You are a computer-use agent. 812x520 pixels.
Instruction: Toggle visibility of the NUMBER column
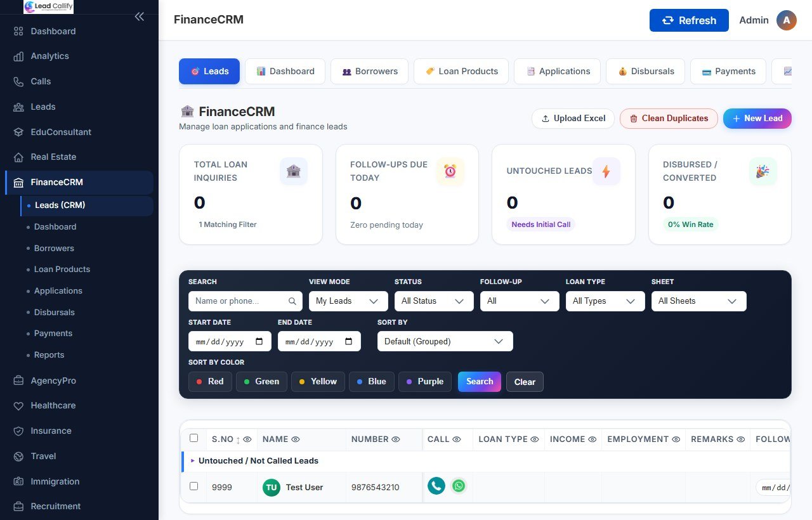click(396, 439)
